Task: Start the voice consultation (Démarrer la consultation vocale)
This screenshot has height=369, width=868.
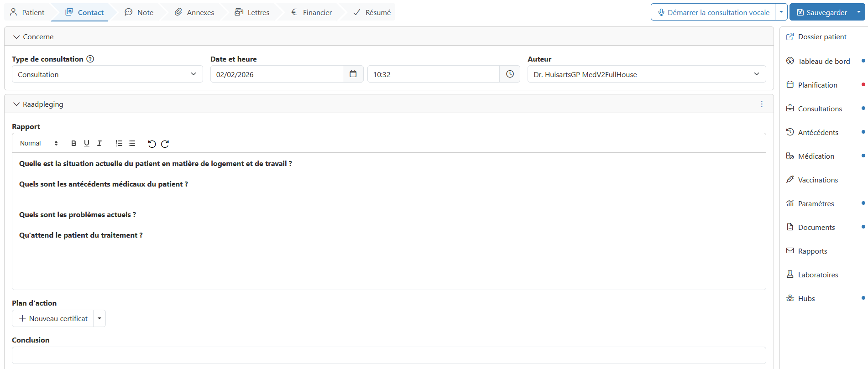Action: click(x=713, y=12)
